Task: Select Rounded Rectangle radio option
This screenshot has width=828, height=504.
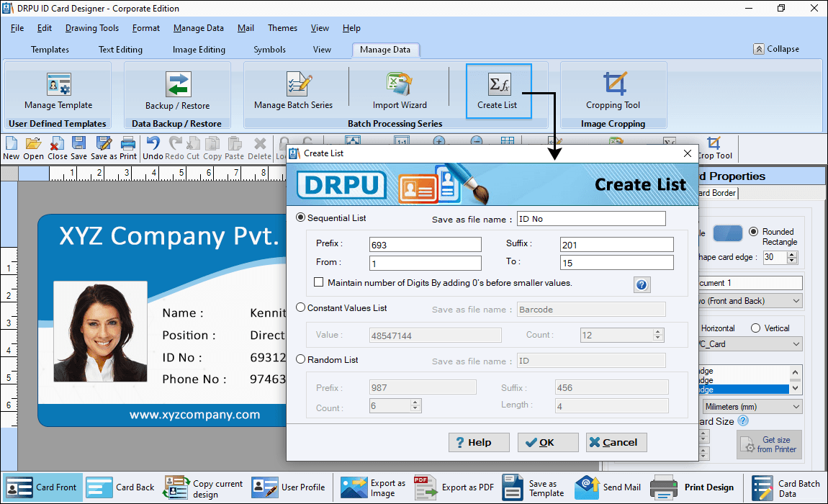Action: pyautogui.click(x=754, y=231)
